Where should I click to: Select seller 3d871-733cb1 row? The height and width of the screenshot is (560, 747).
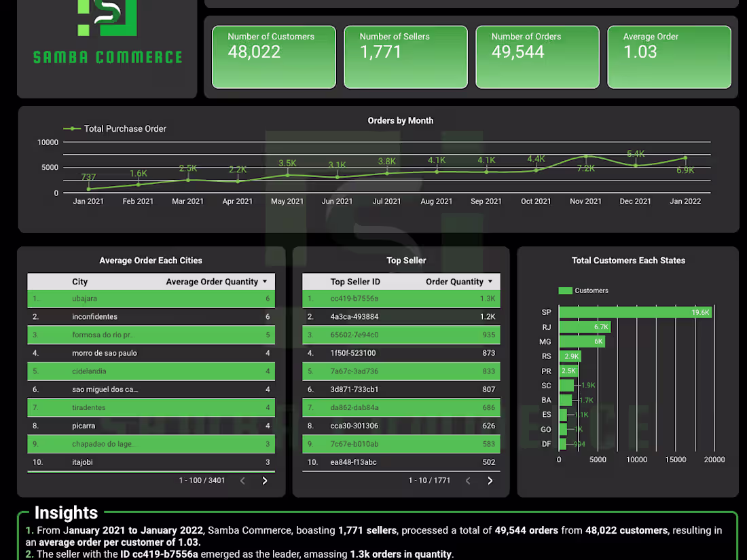click(x=401, y=390)
